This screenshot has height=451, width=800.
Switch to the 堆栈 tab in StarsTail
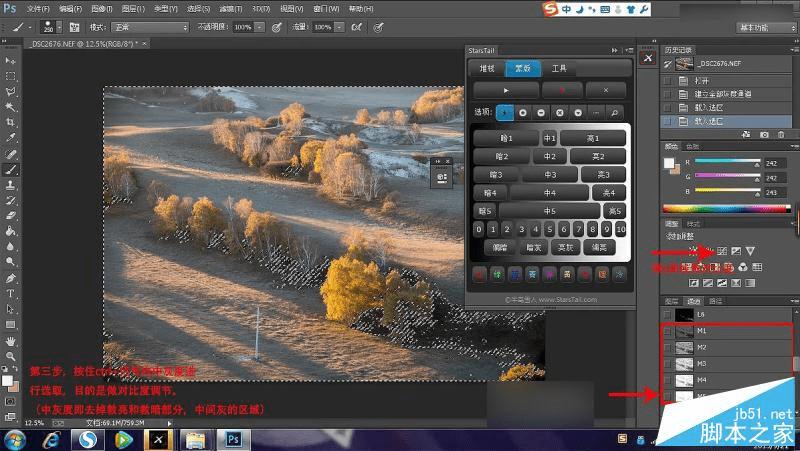pyautogui.click(x=487, y=68)
